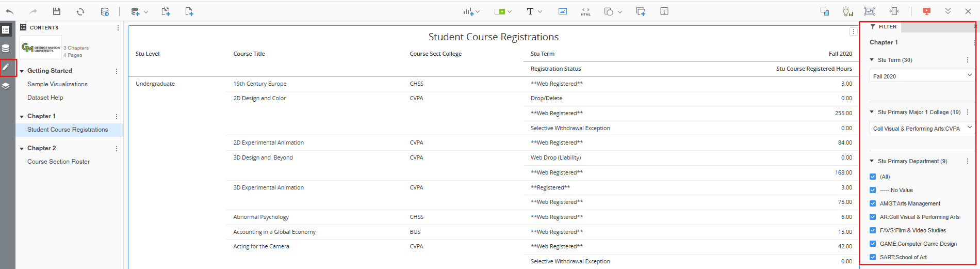Toggle GAME:Computer Game Design checkbox
The height and width of the screenshot is (269, 980).
tap(873, 244)
